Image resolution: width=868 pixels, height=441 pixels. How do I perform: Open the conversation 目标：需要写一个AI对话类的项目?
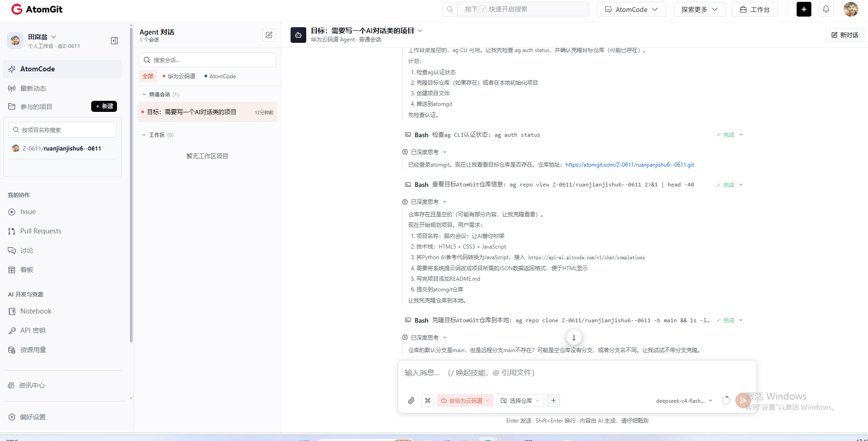pyautogui.click(x=207, y=112)
